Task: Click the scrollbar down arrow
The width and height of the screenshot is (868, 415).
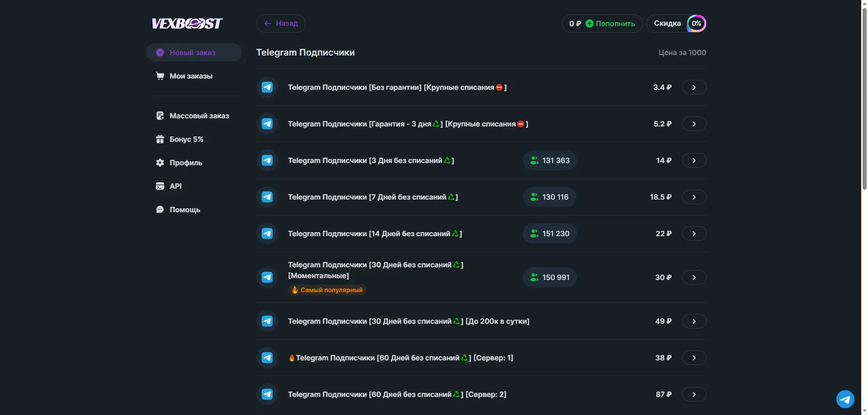Action: pos(864,411)
